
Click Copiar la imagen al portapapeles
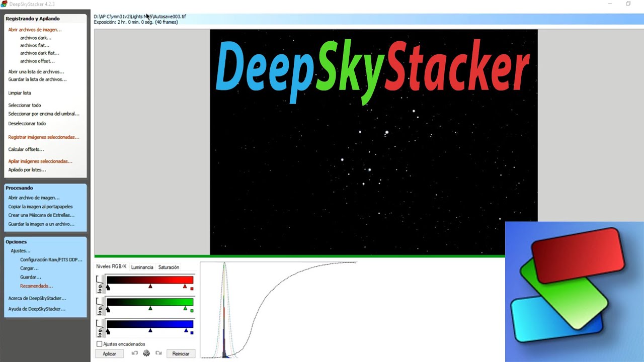pos(40,206)
